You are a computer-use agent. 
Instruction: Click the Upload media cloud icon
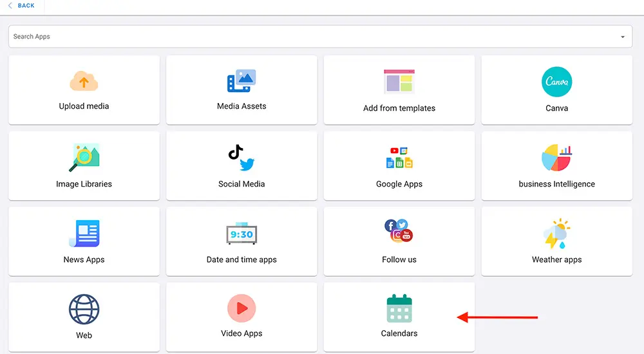coord(84,82)
